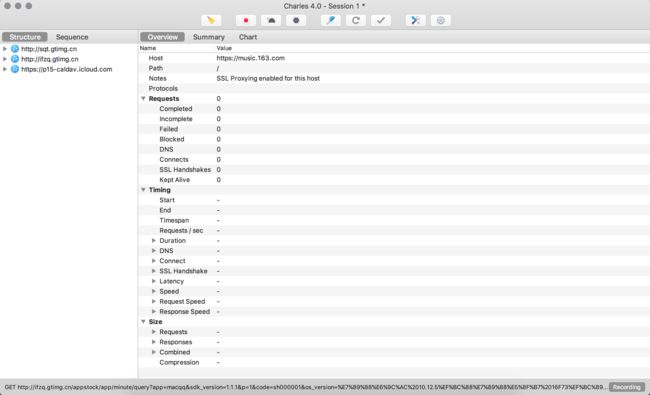The image size is (650, 395).
Task: Expand the Combined size row
Action: 154,352
